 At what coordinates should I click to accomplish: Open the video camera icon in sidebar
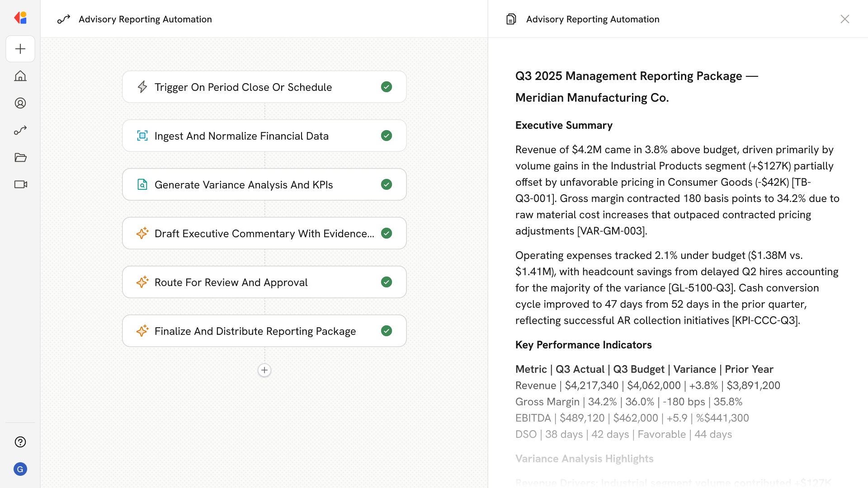point(20,184)
